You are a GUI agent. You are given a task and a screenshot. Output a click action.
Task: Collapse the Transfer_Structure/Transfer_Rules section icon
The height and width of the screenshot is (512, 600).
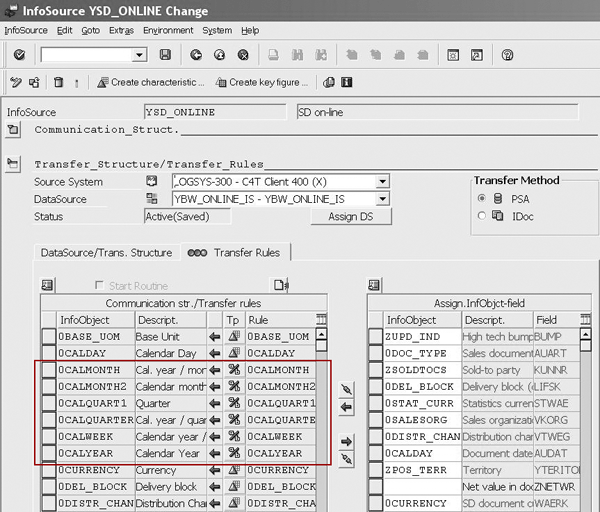[x=13, y=164]
